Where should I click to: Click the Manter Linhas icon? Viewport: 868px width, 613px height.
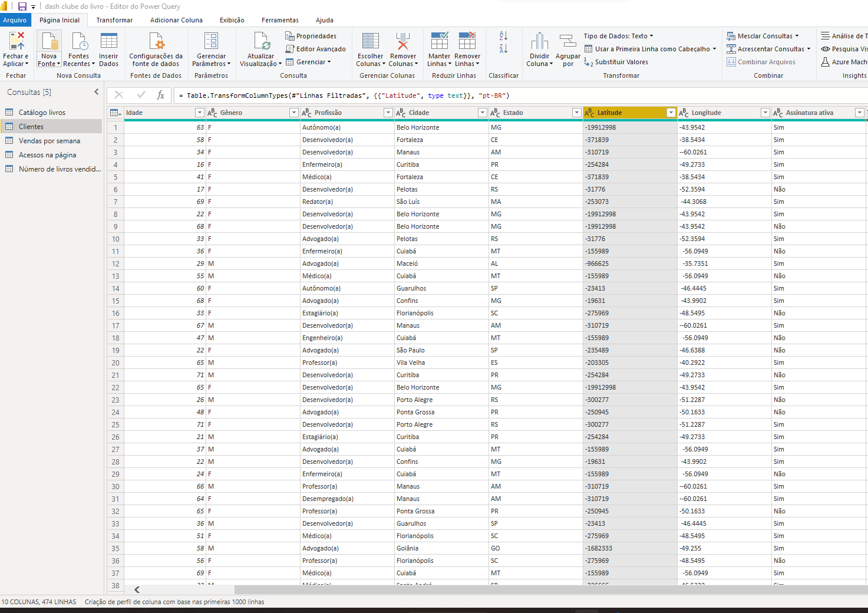439,41
